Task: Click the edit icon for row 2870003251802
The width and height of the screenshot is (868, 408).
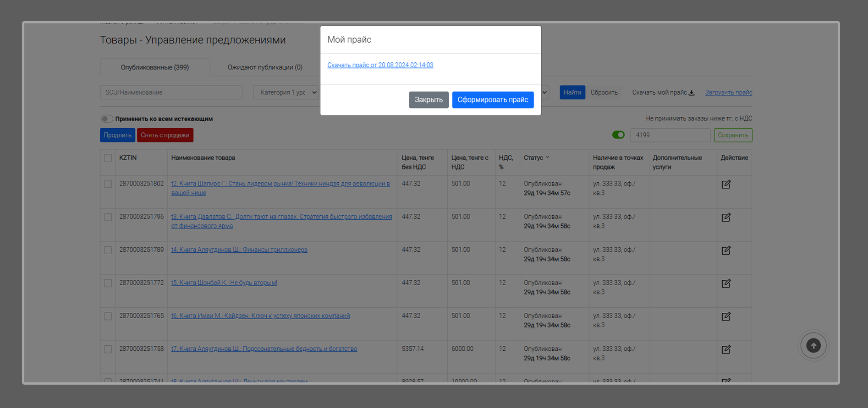Action: coord(726,184)
